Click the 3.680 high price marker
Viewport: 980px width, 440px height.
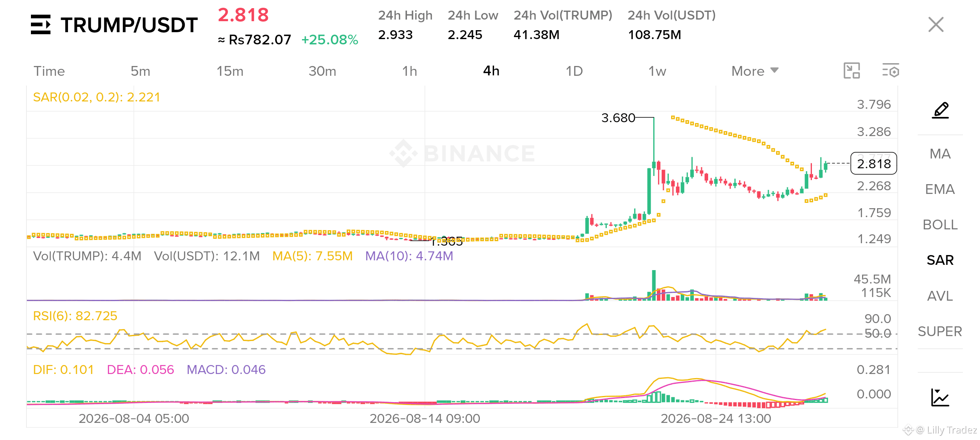click(618, 118)
